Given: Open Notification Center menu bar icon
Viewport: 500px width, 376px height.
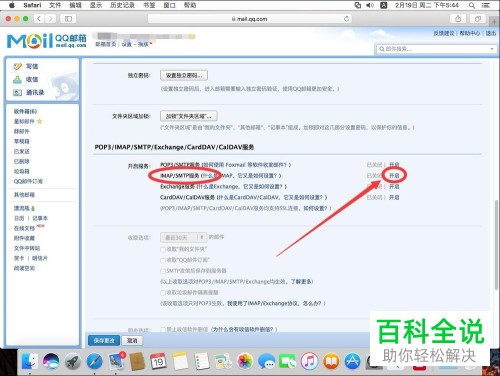Looking at the screenshot, I should tap(486, 5).
